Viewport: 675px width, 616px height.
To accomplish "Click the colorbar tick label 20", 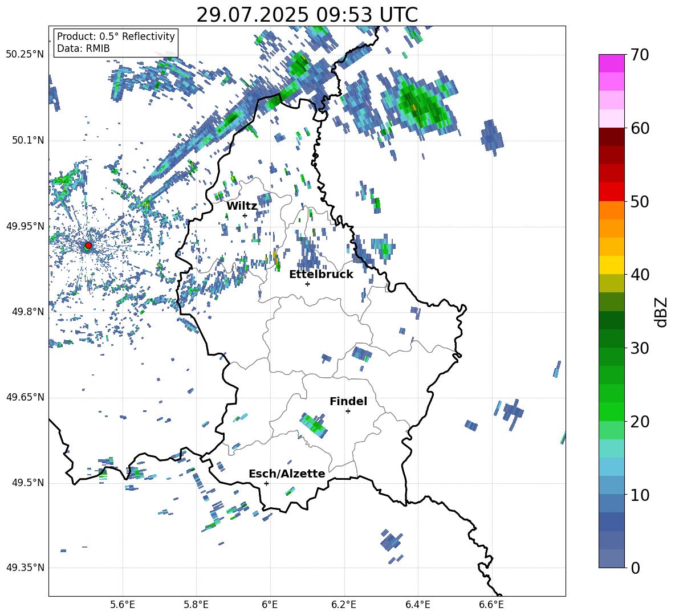I will click(640, 422).
